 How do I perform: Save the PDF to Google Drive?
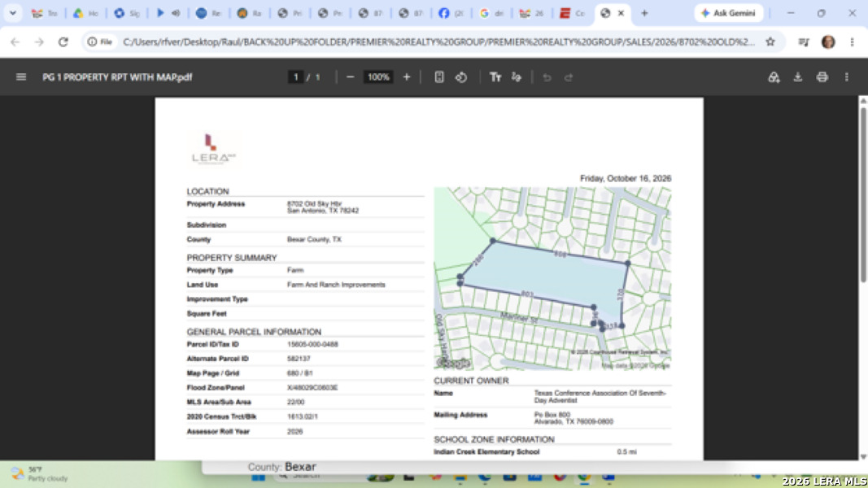(x=774, y=77)
